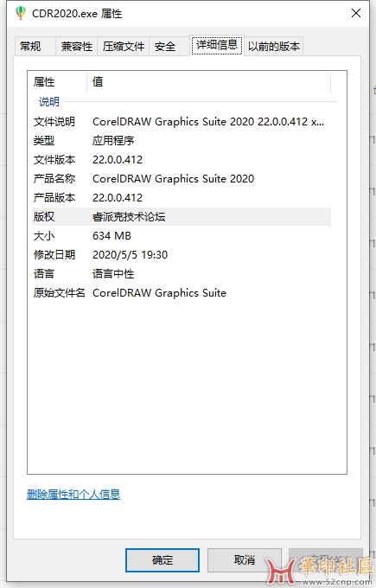Open the 兼容性 tab
The height and width of the screenshot is (588, 376).
tap(76, 47)
